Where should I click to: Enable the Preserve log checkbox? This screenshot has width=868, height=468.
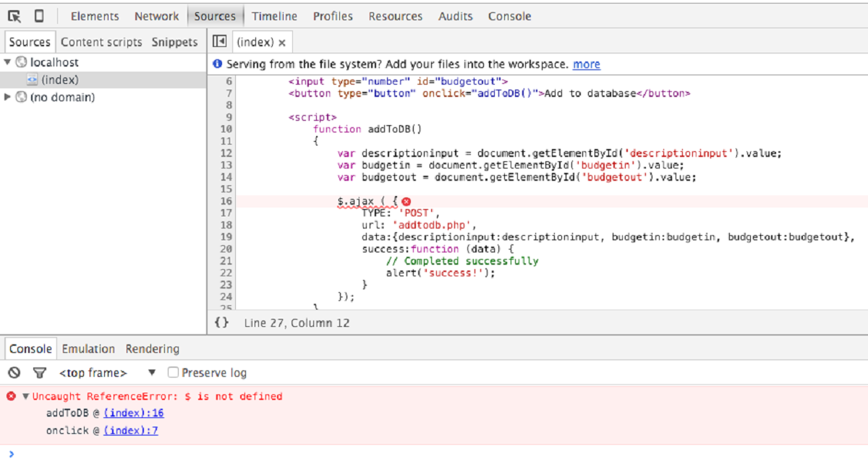[173, 373]
